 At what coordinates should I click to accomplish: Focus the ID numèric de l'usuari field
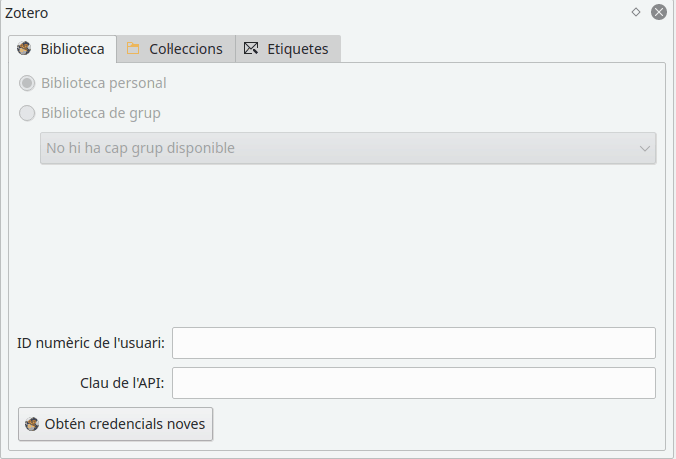414,343
